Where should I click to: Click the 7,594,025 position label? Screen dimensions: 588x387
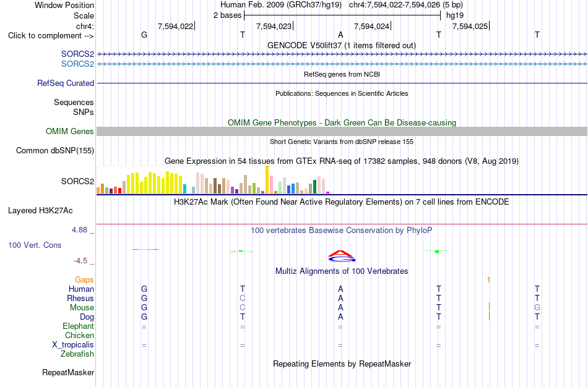(x=470, y=26)
